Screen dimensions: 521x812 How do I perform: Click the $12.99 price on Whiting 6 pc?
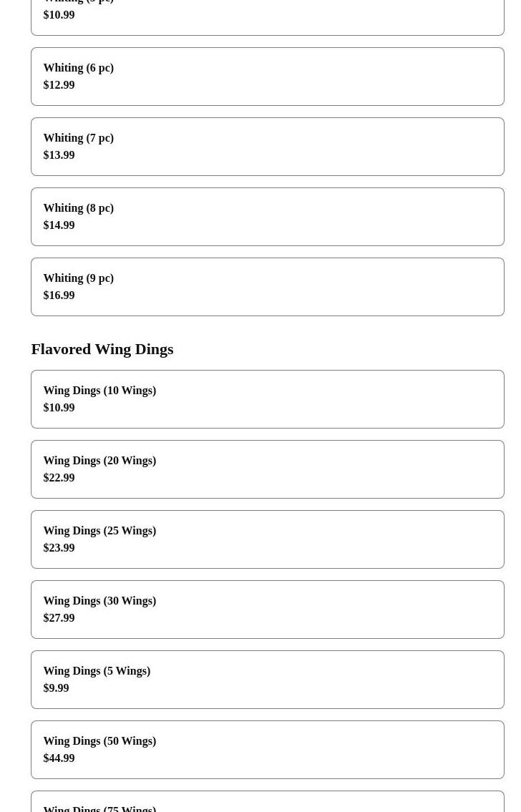(x=59, y=85)
